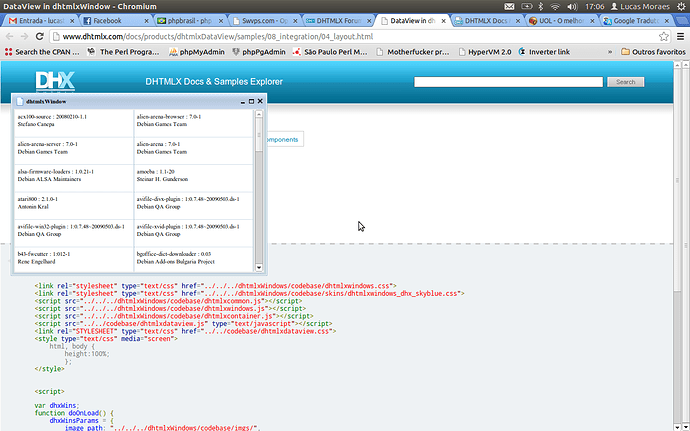This screenshot has height=431, width=690.
Task: Select the avifile-divx-plugin item
Action: click(193, 206)
